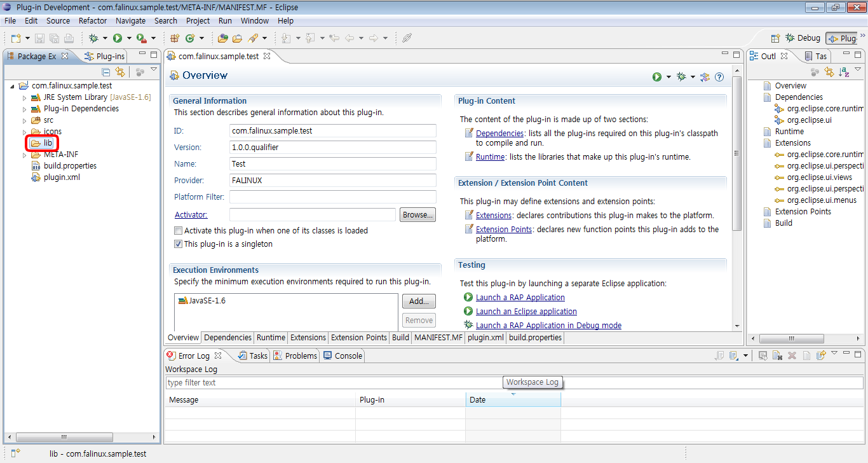Image resolution: width=868 pixels, height=463 pixels.
Task: Click the Export Log icon in Error Log
Action: coord(720,356)
